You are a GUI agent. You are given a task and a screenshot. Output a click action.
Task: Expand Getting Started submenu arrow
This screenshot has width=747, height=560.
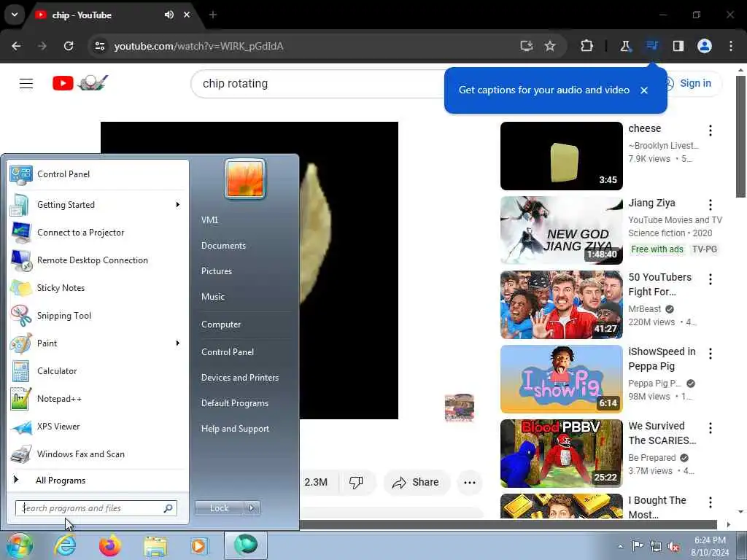tap(178, 205)
